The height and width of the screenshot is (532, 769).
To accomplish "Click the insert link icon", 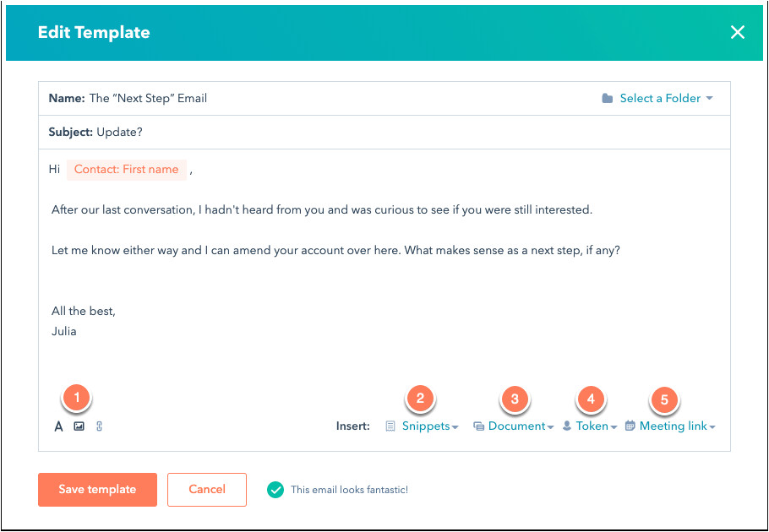I will [x=99, y=426].
